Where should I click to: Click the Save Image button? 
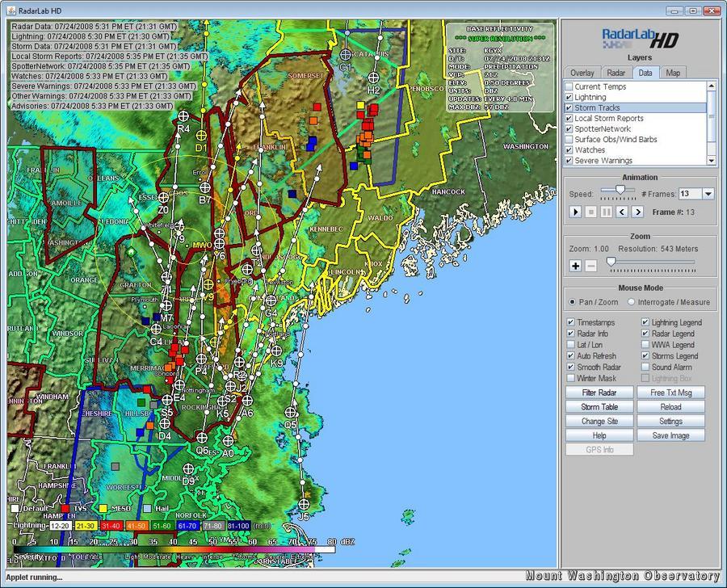point(670,435)
